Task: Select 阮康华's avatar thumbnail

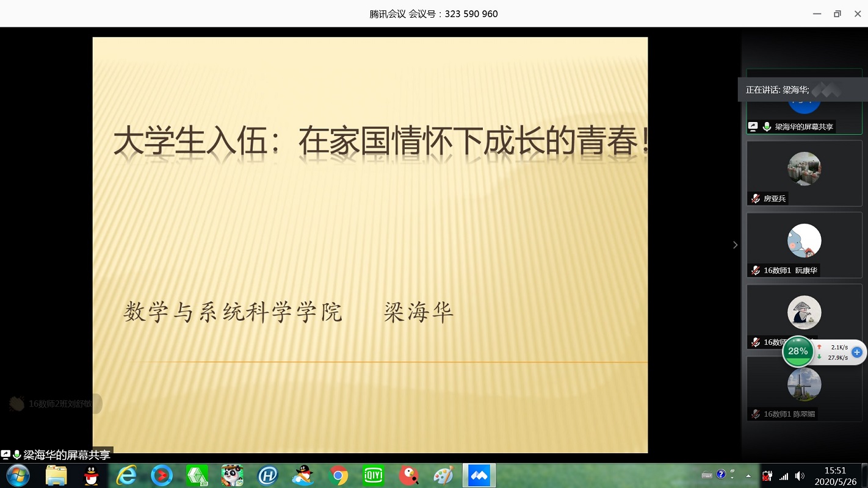Action: coord(804,240)
